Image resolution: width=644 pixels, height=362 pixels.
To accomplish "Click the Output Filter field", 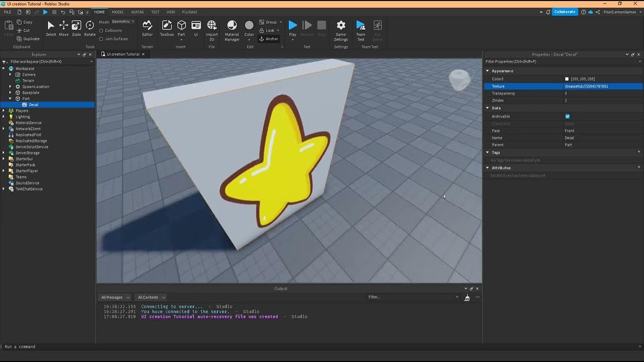I will pos(413,297).
